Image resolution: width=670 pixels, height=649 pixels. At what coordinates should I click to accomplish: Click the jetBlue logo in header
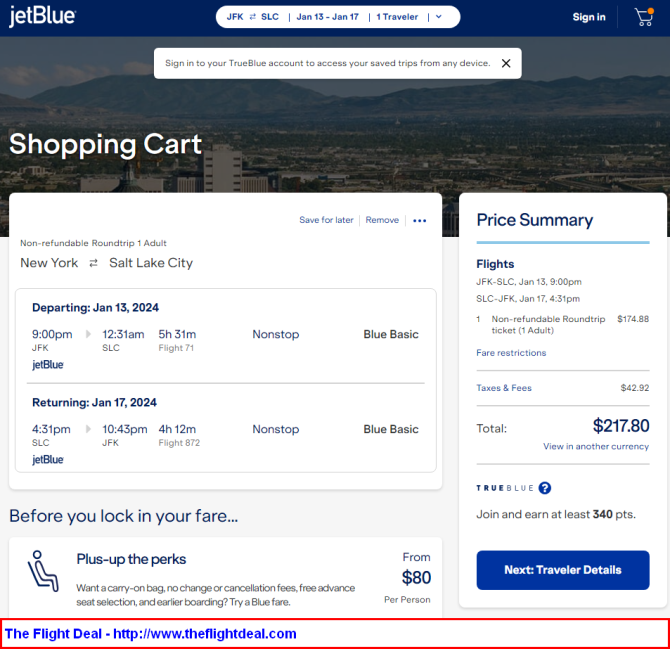[42, 16]
